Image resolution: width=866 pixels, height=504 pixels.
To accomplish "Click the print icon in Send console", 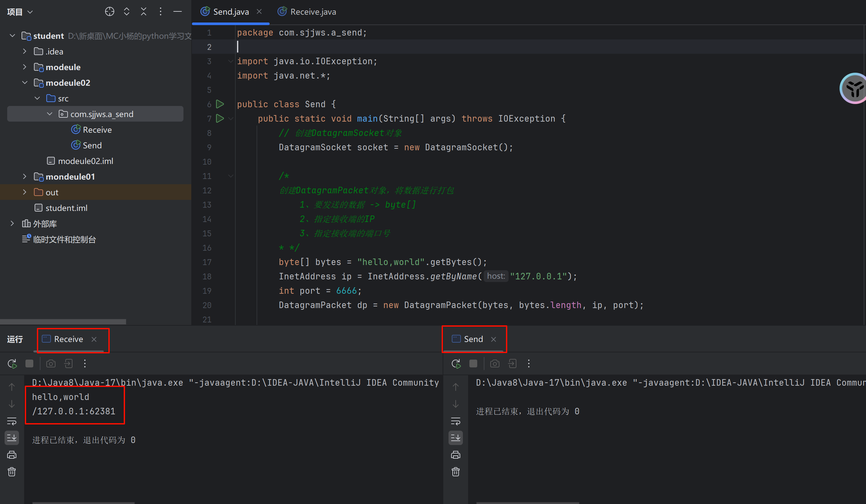I will pos(456,455).
